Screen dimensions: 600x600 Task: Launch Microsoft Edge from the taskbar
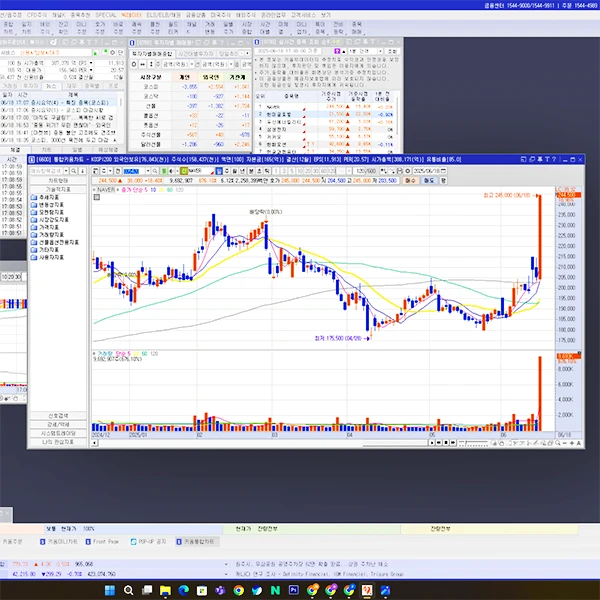point(183,590)
